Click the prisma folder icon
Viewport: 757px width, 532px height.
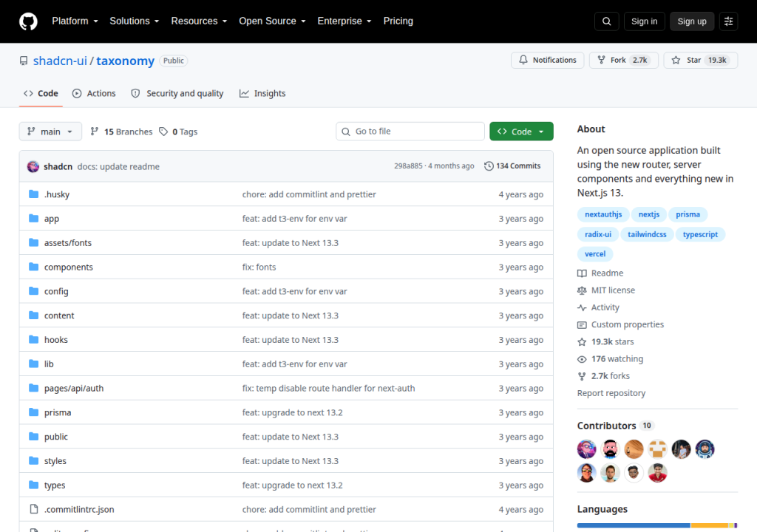pos(33,412)
